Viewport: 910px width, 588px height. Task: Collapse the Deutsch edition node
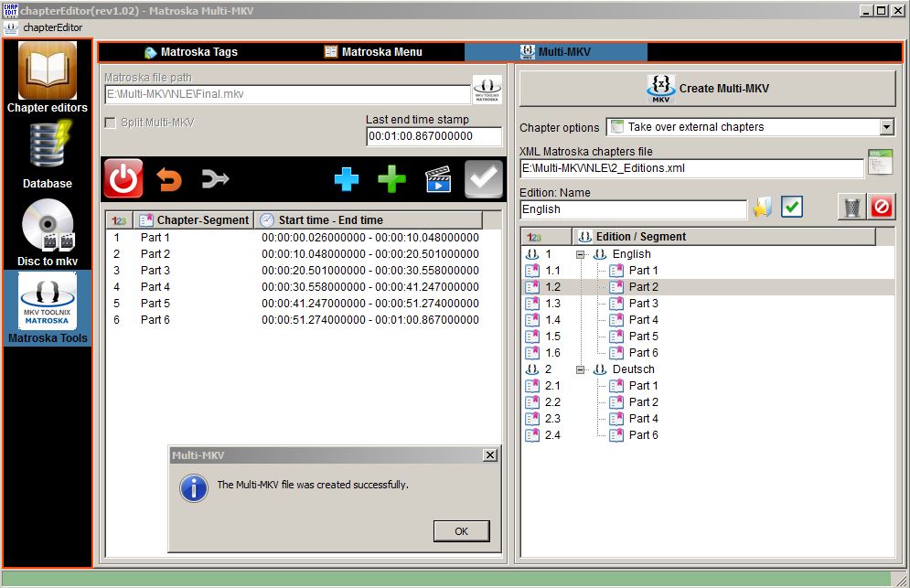click(x=580, y=369)
